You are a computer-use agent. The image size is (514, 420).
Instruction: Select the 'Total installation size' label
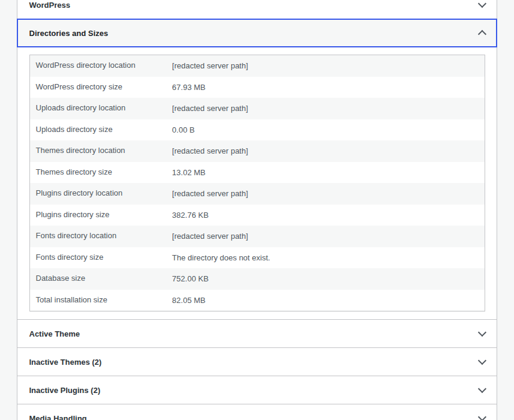tap(71, 300)
